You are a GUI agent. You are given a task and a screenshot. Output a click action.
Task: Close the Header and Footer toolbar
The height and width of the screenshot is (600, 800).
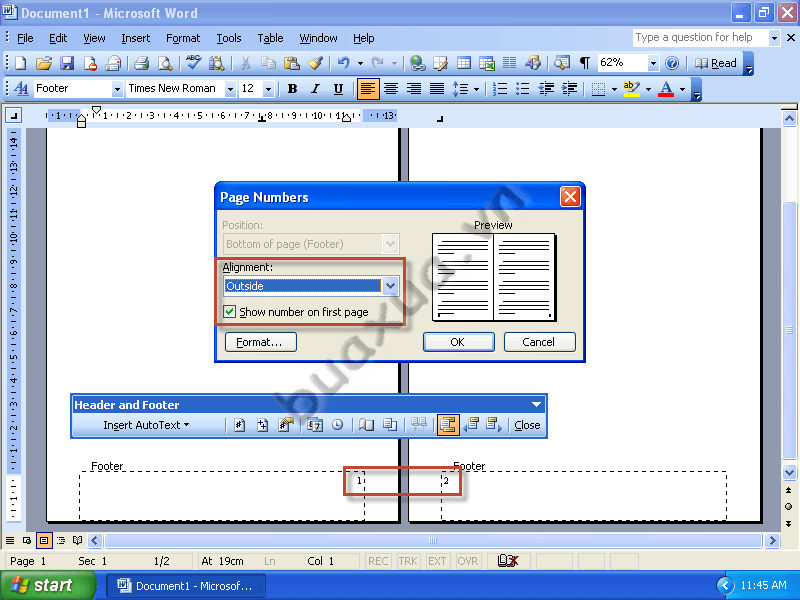click(527, 425)
